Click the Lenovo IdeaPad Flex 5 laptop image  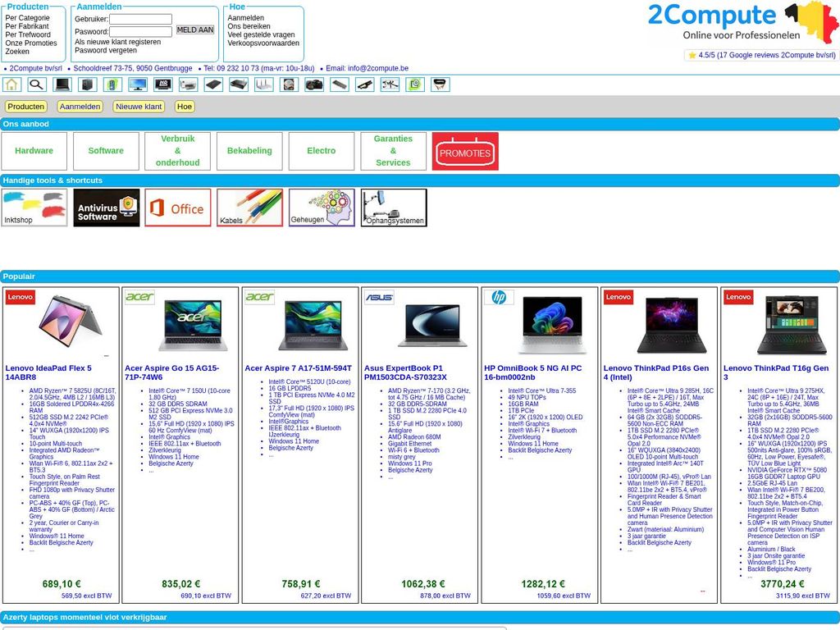point(71,322)
